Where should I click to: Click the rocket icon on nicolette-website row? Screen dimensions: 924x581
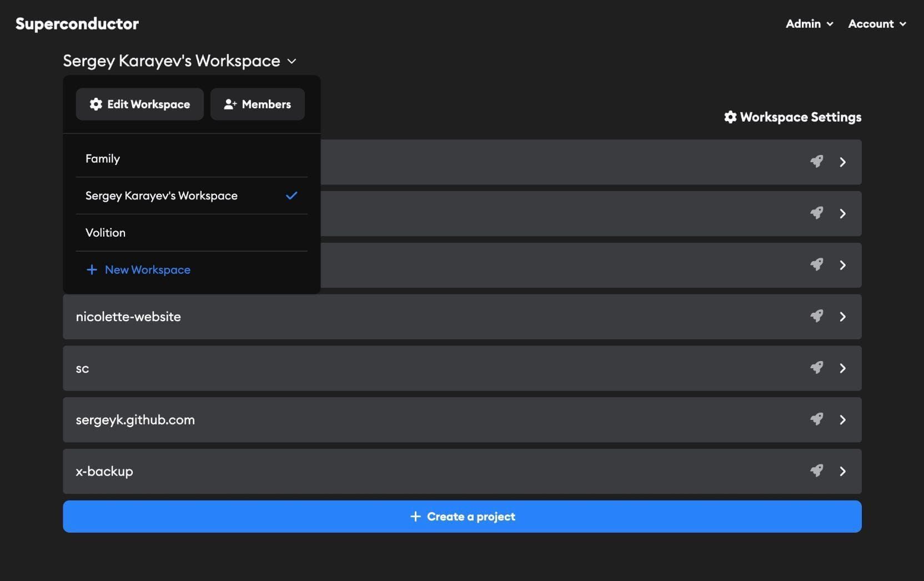coord(816,316)
